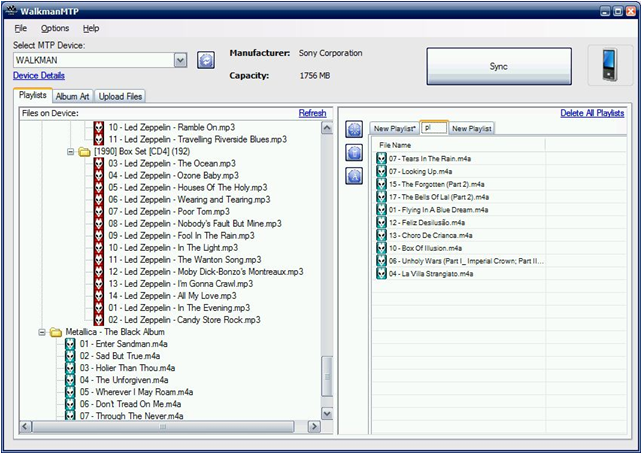Click the file tree scroll up arrow
Image resolution: width=641 pixels, height=454 pixels.
[327, 127]
